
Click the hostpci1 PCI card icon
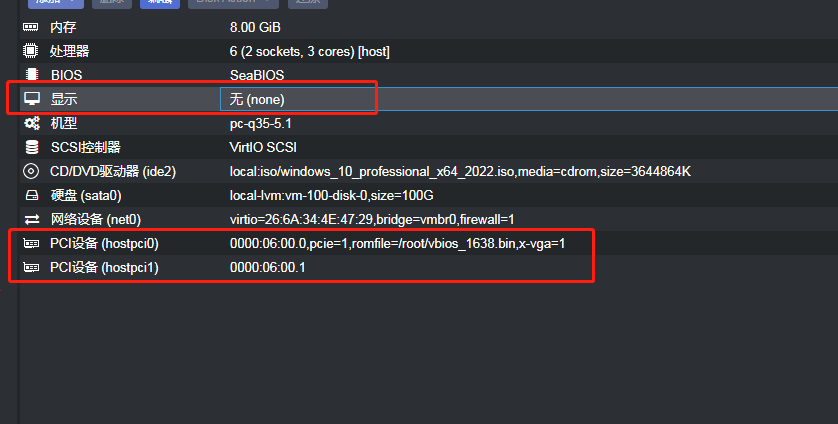point(32,267)
